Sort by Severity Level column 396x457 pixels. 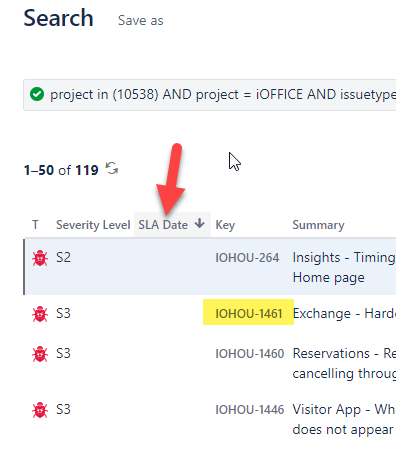coord(93,225)
